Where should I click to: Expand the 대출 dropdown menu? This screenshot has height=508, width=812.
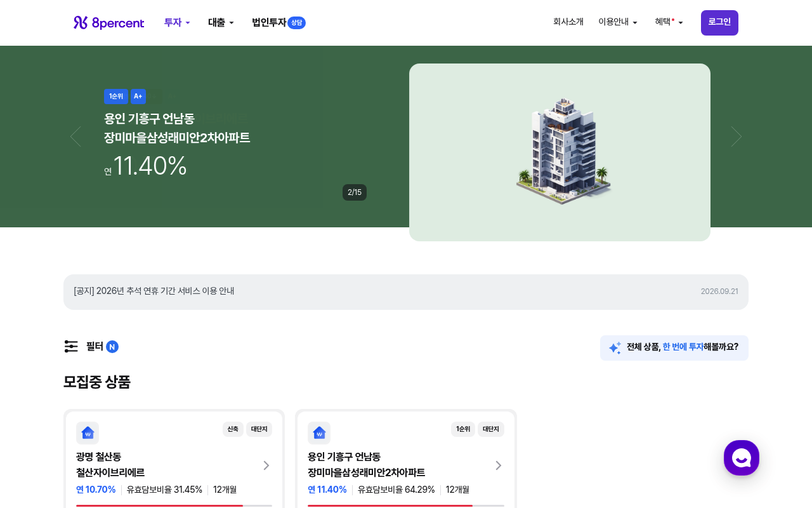click(221, 23)
